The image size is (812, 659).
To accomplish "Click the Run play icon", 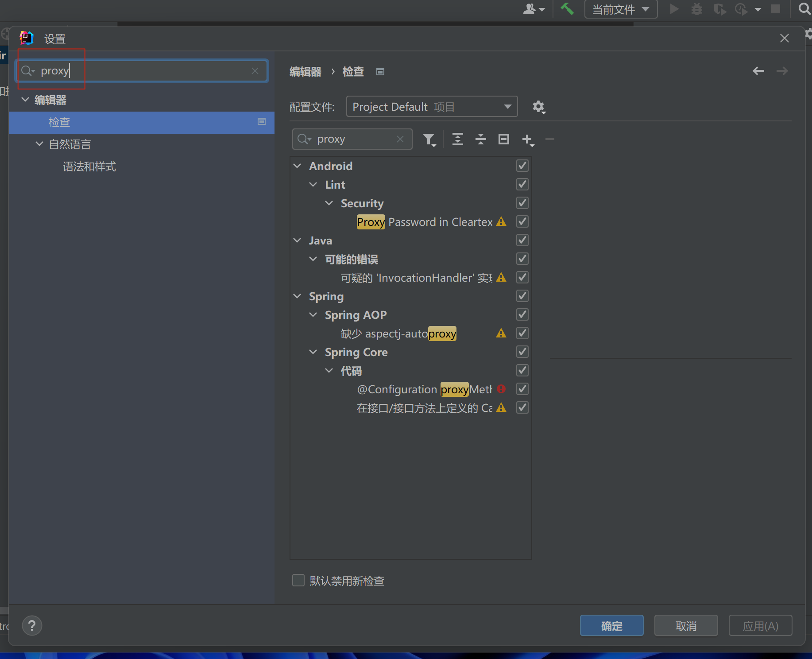I will coord(674,9).
